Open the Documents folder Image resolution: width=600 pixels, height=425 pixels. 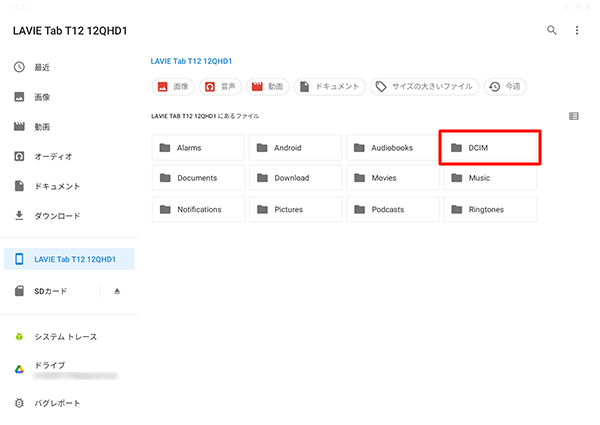click(198, 178)
